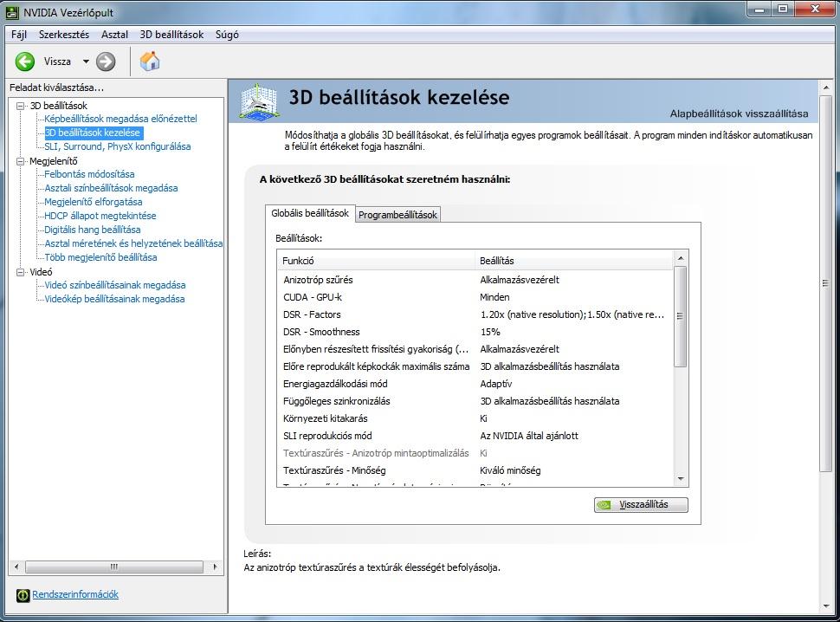This screenshot has height=622, width=840.
Task: Open Képbeállítások megadása előnézettel
Action: click(x=120, y=119)
